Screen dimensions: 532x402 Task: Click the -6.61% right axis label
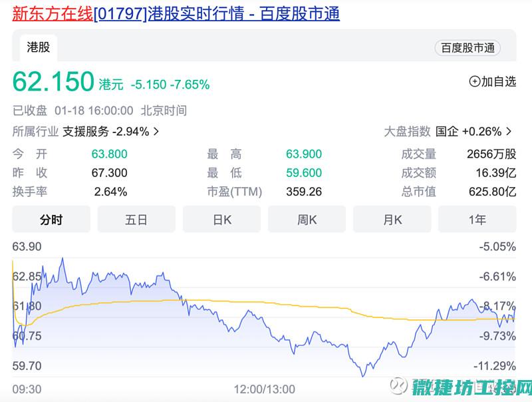(x=497, y=276)
